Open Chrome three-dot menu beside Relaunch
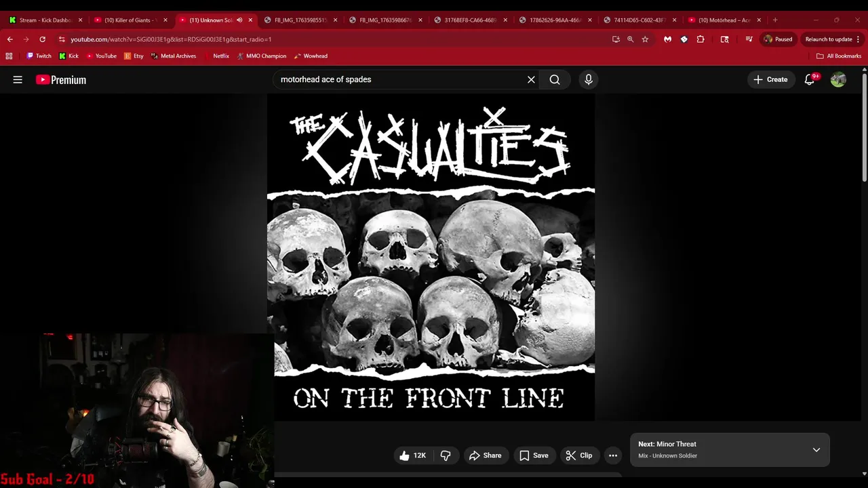 tap(859, 39)
